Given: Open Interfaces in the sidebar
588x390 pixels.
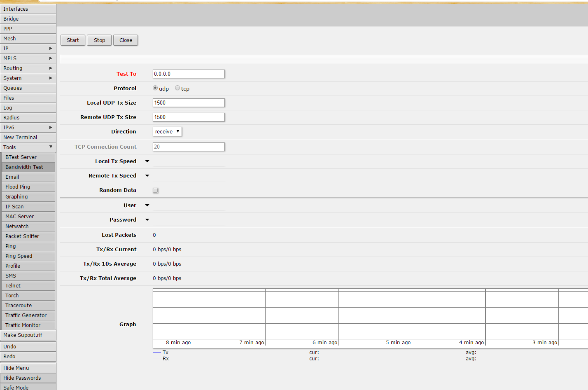Looking at the screenshot, I should tap(28, 9).
